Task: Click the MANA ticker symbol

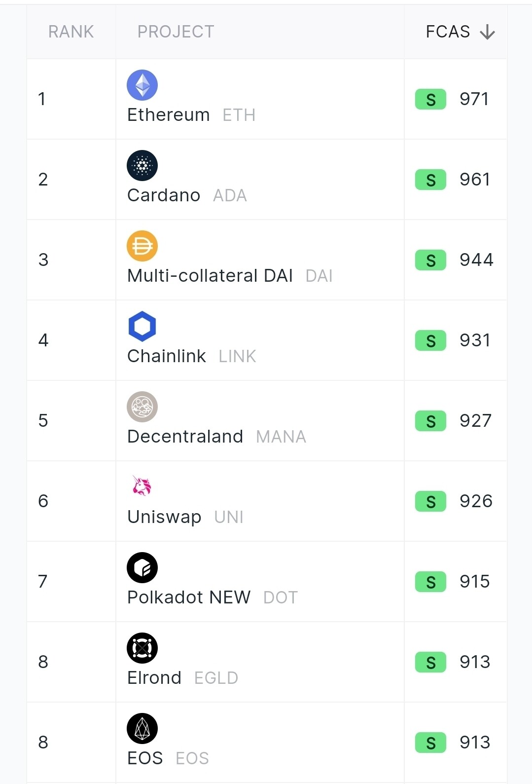Action: click(281, 437)
